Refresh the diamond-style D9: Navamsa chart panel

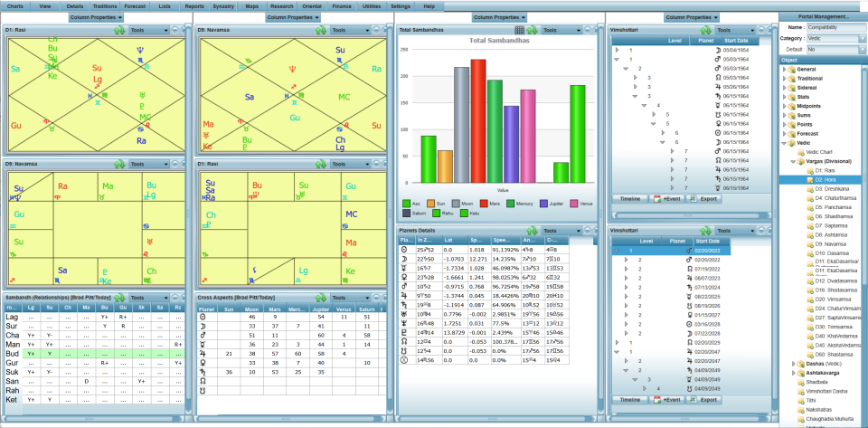(321, 30)
